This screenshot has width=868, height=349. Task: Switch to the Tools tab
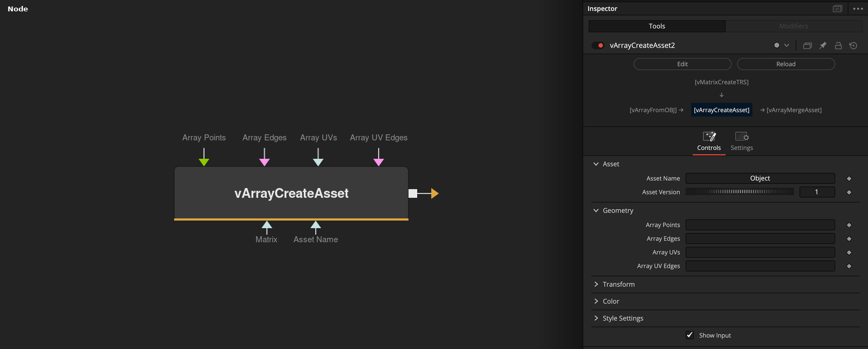point(657,26)
